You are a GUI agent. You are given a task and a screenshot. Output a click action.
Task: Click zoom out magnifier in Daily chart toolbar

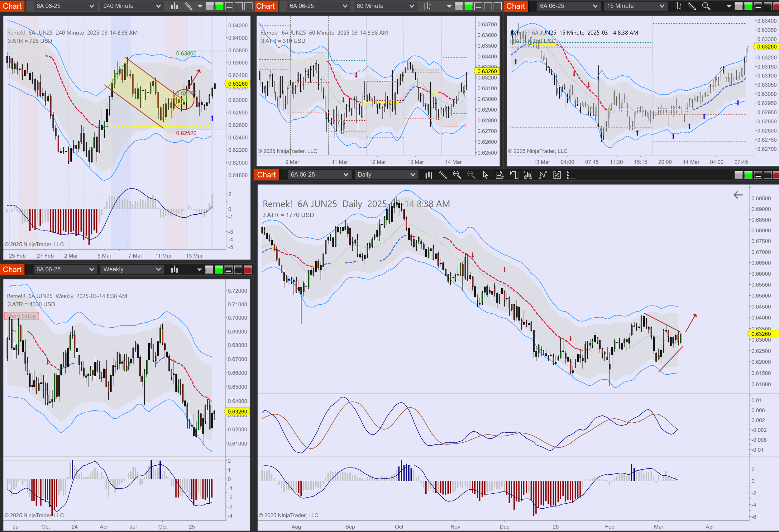pyautogui.click(x=471, y=175)
